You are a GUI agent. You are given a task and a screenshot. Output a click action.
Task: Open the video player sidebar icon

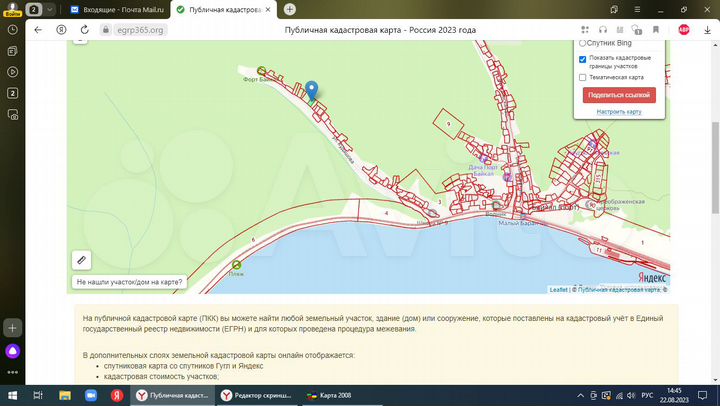12,72
